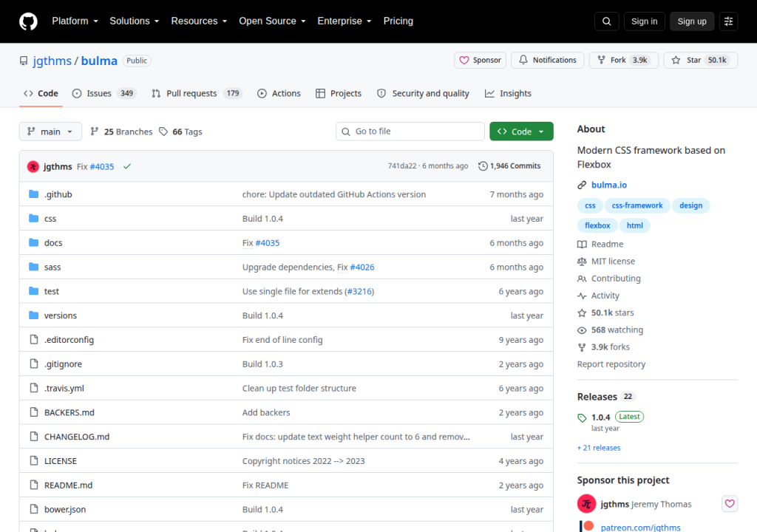Click the scale icon next to MIT license
Image resolution: width=757 pixels, height=532 pixels.
point(582,261)
